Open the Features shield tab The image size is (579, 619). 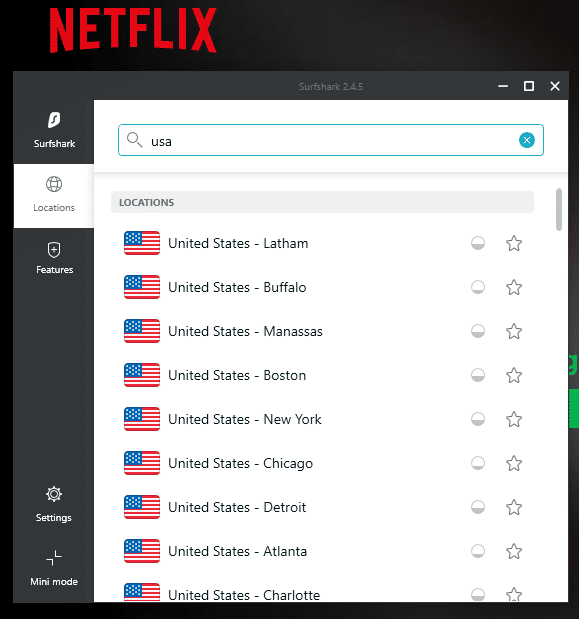tap(54, 258)
